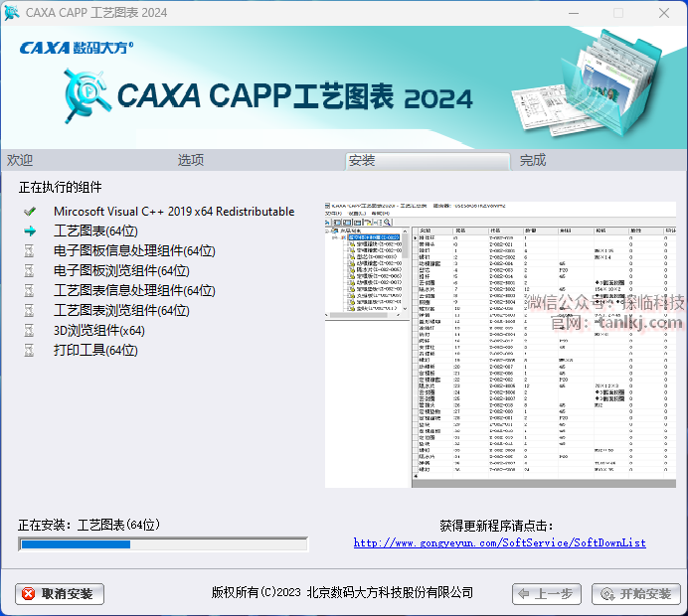The height and width of the screenshot is (616, 688).
Task: Click the Cancel Install button 取消安装
Action: [60, 593]
